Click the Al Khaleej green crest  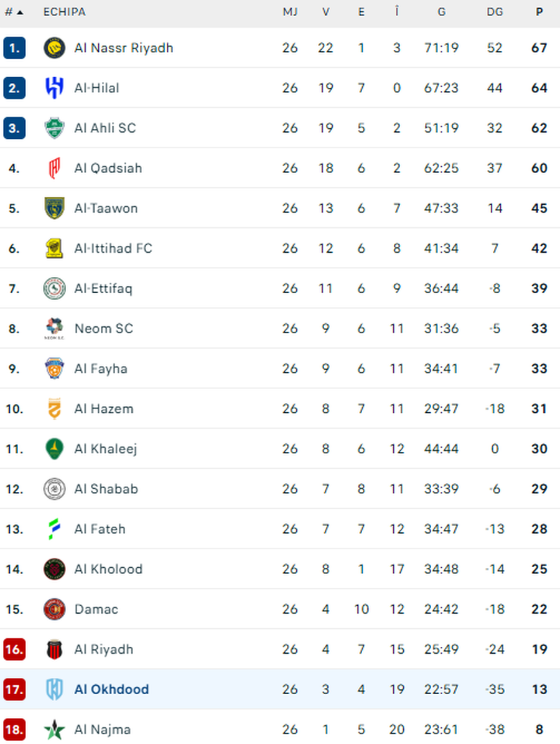(x=55, y=449)
